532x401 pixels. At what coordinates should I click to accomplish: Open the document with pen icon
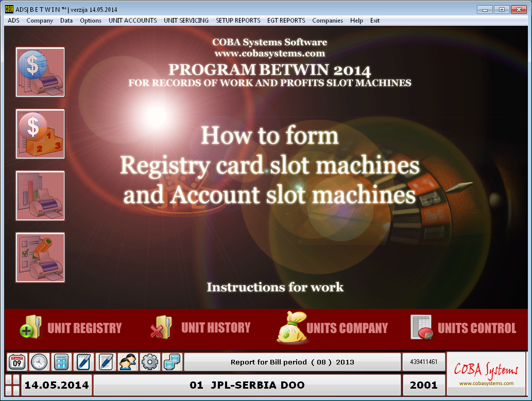coord(106,362)
